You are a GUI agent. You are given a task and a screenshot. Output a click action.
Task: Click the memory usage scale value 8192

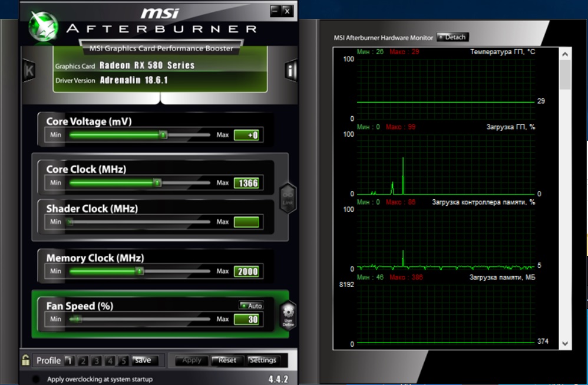[x=346, y=284]
